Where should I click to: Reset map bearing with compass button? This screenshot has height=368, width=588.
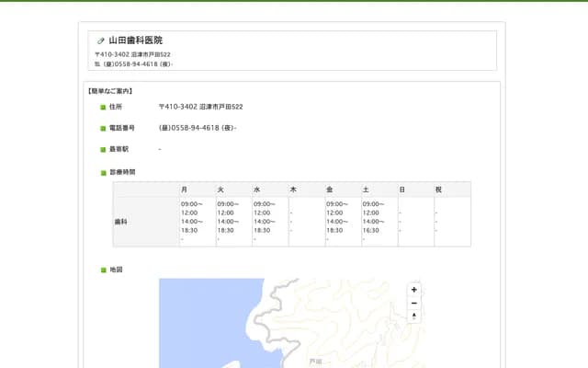[413, 316]
